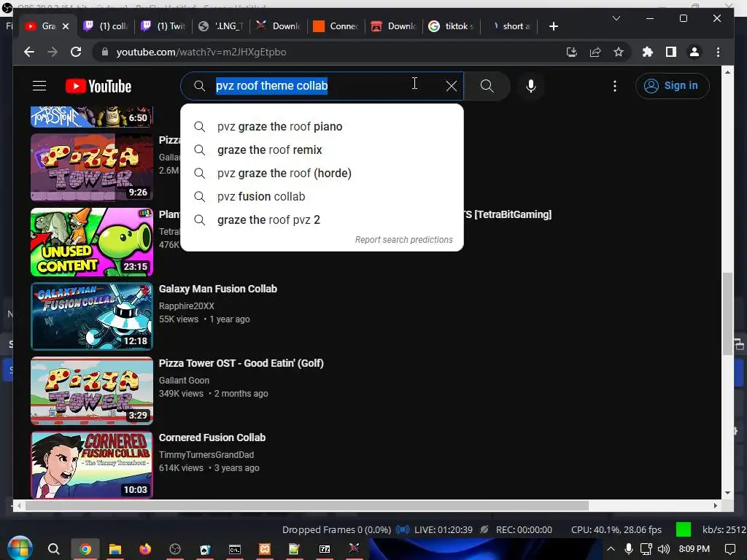This screenshot has height=560, width=747.
Task: Select suggestion 'pvz graze the roof piano'
Action: [322, 127]
